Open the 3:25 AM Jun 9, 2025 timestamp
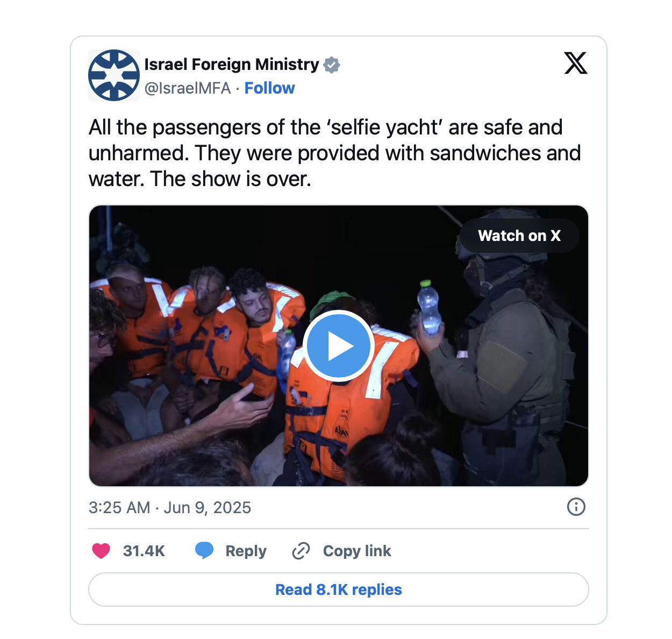Viewport: 672px width, 639px height. (170, 507)
